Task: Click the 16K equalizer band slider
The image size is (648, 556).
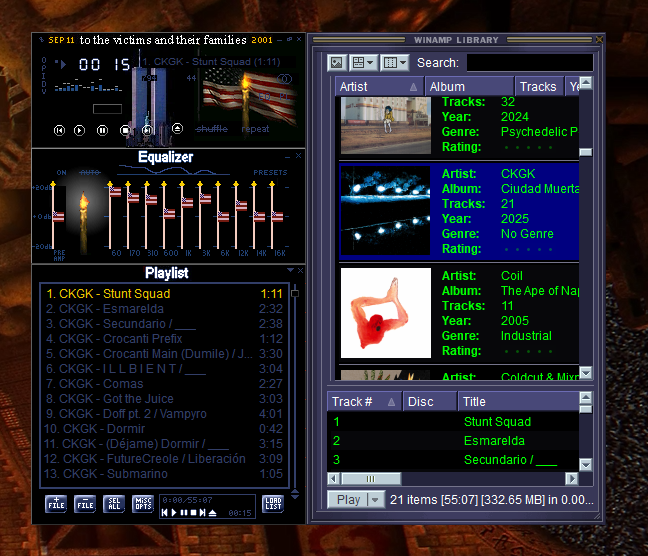Action: coord(277,217)
